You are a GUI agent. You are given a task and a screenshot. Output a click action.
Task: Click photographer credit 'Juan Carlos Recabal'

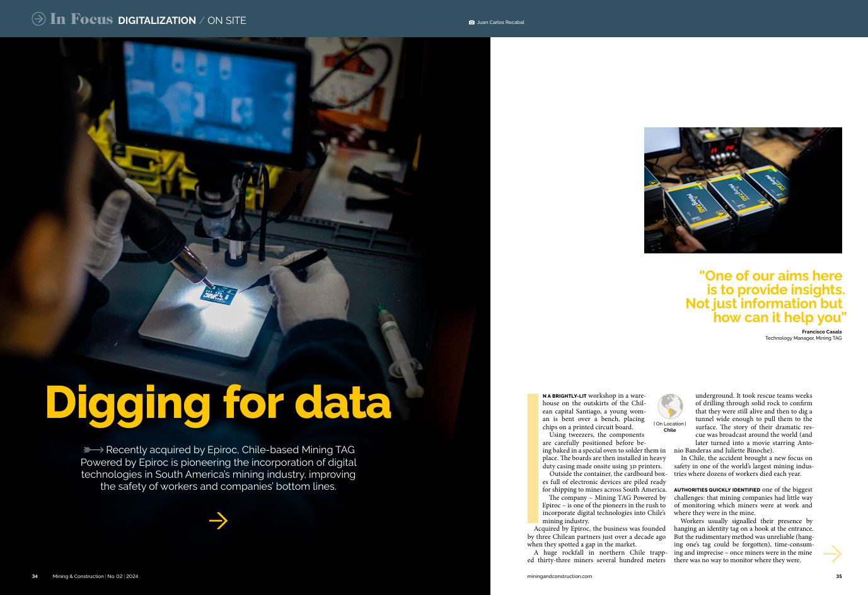(501, 22)
